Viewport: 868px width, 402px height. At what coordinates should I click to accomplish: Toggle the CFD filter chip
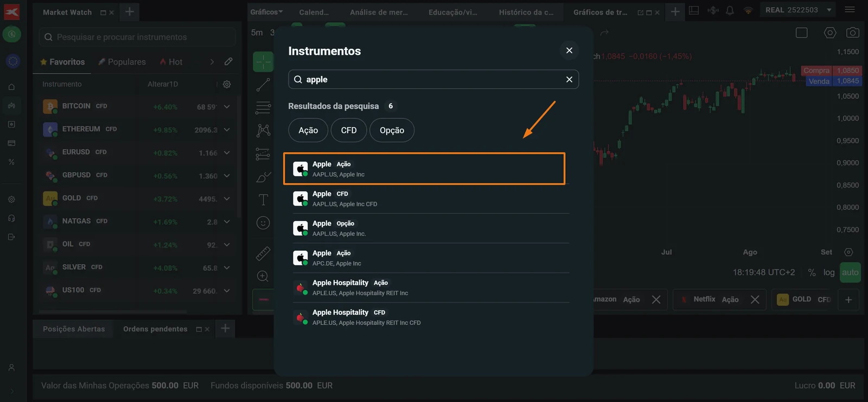[x=349, y=130]
